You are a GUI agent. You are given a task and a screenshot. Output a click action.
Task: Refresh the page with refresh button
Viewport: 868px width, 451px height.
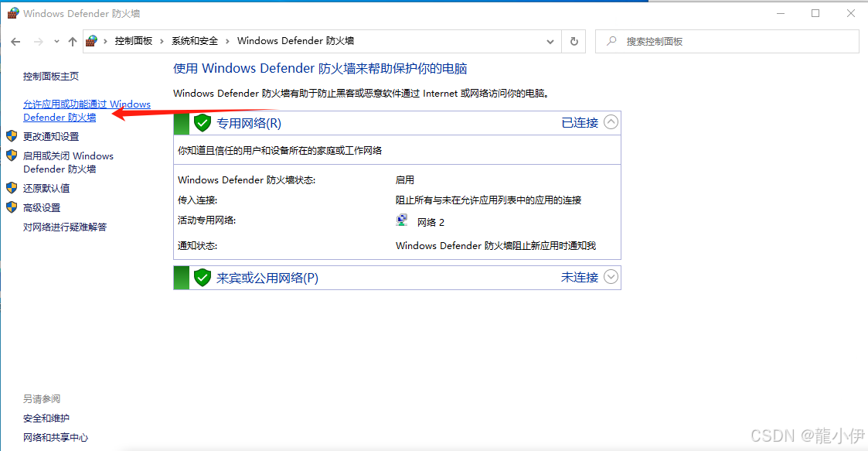pyautogui.click(x=574, y=42)
